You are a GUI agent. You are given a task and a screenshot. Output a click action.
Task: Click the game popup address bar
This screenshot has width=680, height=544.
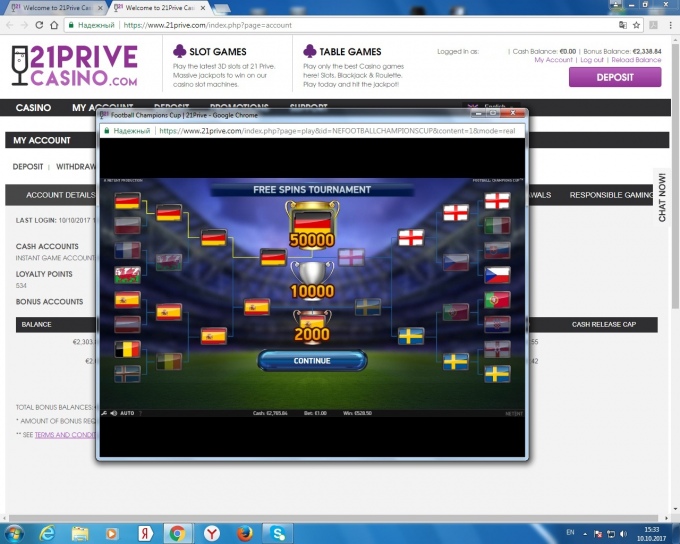(x=312, y=131)
